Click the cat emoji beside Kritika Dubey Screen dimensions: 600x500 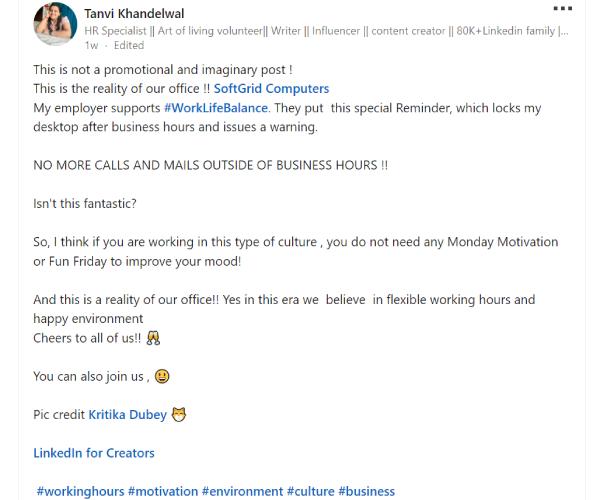(179, 414)
